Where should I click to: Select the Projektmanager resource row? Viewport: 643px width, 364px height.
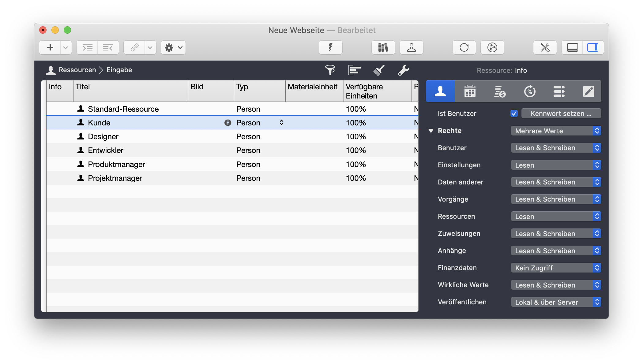click(115, 178)
